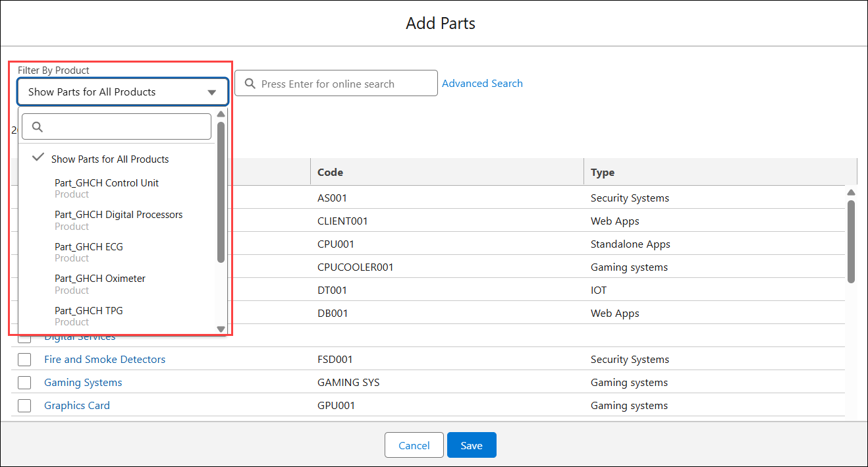
Task: Click parts table scroll-up arrow
Action: (851, 192)
